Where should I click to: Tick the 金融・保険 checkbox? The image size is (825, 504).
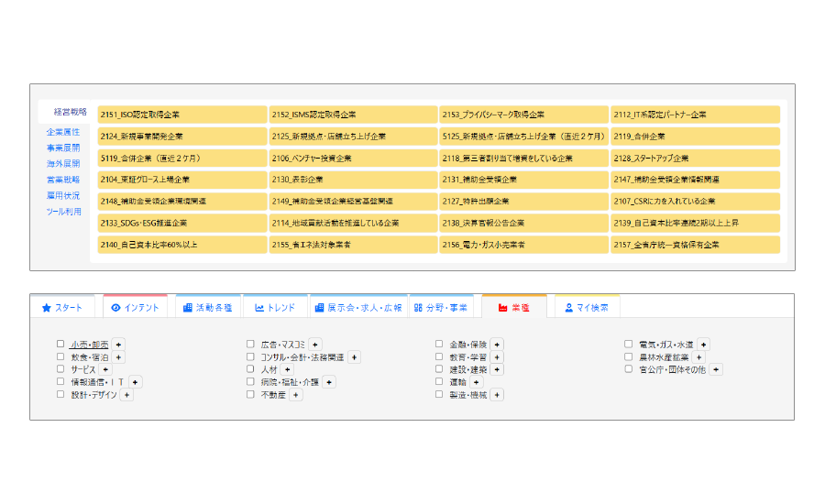point(440,345)
